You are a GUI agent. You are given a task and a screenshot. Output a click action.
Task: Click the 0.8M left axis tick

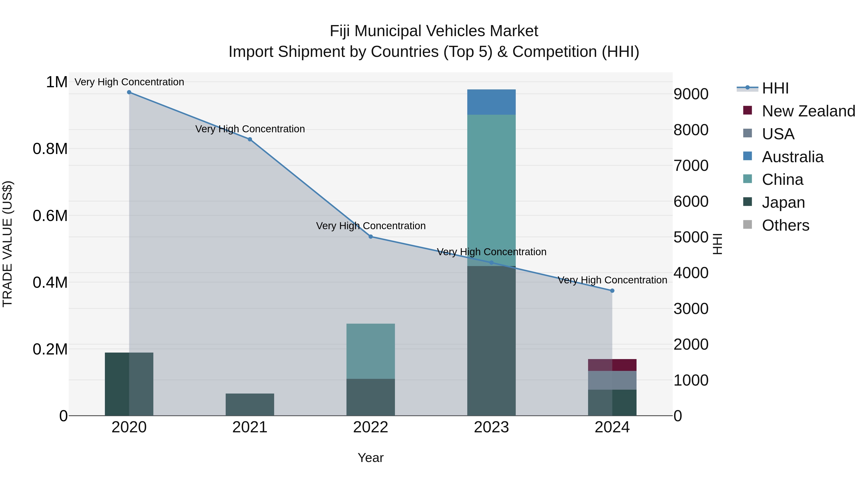tap(50, 149)
